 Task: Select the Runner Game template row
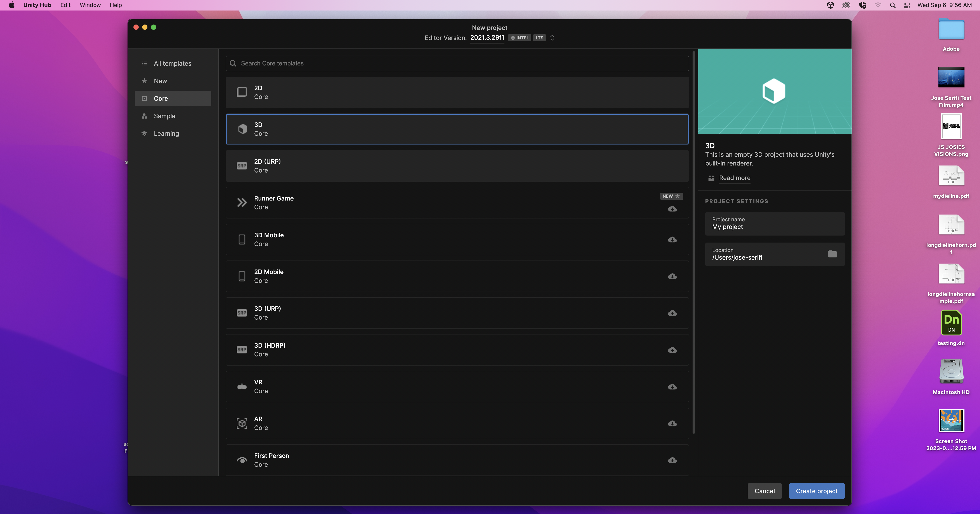click(457, 202)
